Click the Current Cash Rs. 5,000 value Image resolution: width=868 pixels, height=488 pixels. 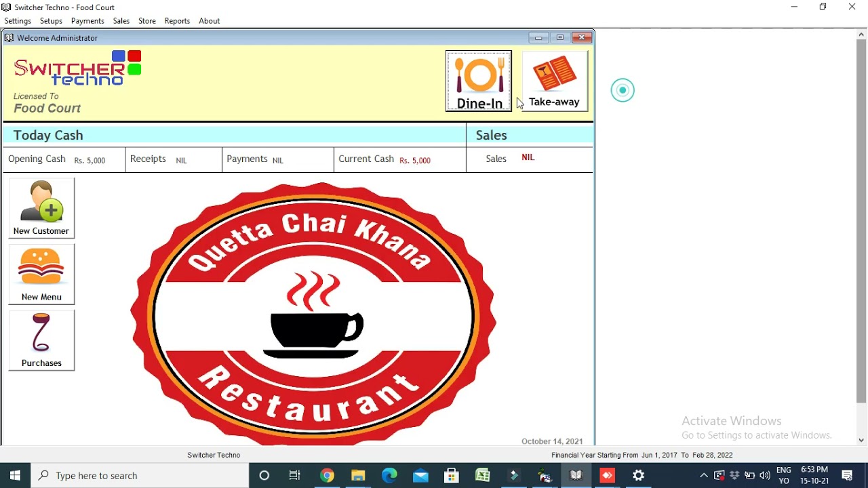point(415,161)
